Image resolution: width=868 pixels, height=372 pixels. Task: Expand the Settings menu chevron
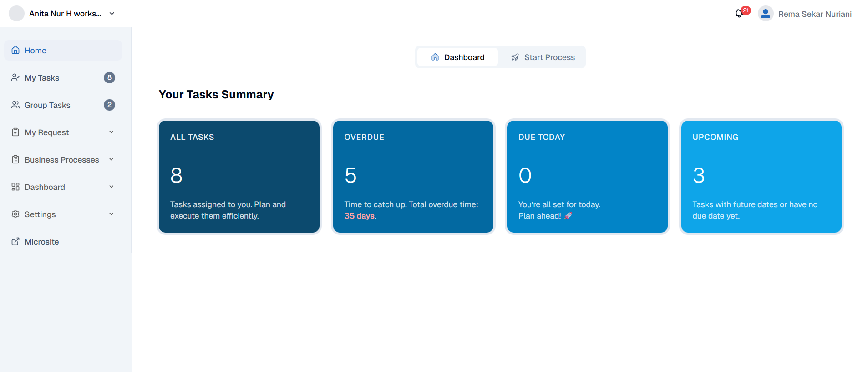[x=112, y=214]
